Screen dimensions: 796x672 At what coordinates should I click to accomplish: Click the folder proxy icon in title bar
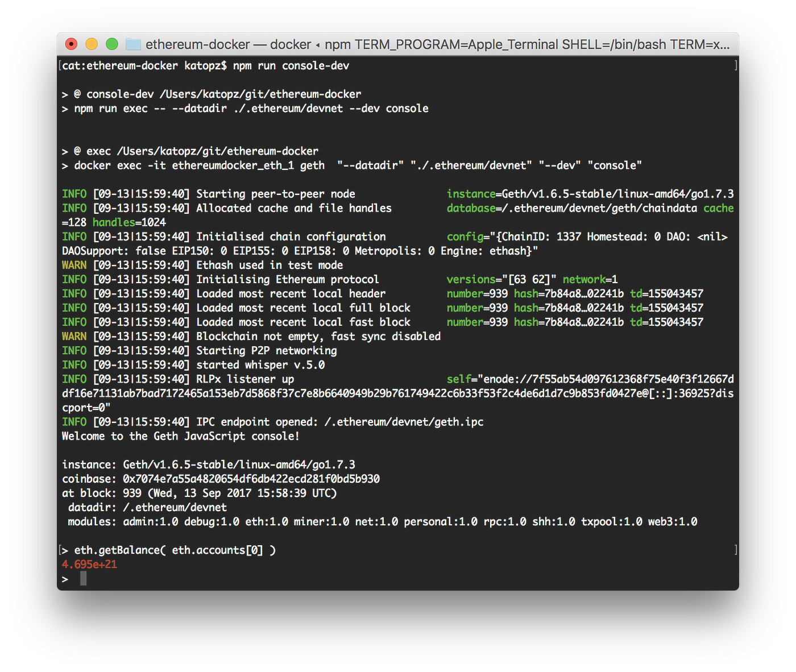coord(133,44)
